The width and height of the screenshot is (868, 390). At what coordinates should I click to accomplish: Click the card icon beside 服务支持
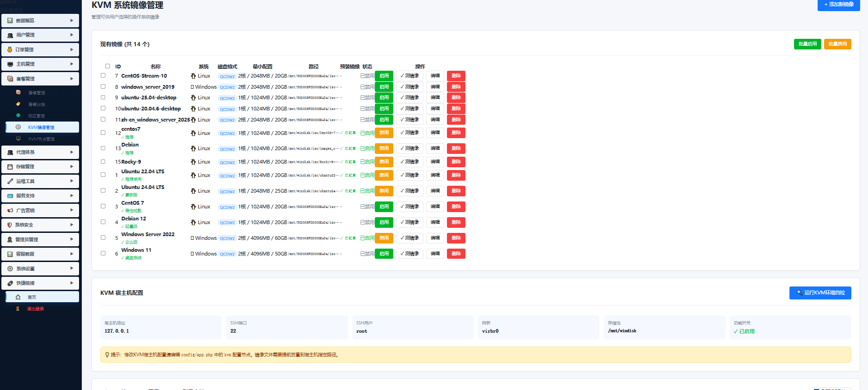coord(10,196)
